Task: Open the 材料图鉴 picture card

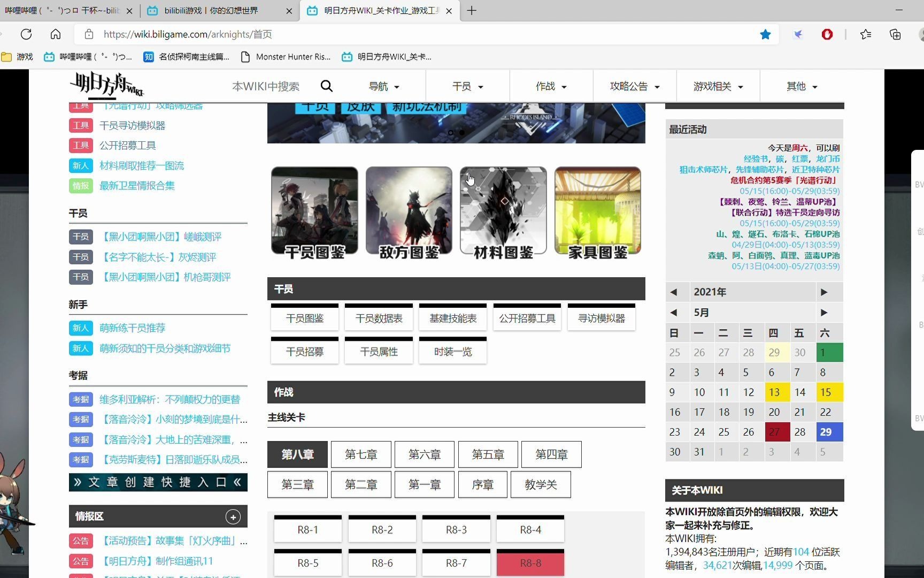Action: (503, 212)
